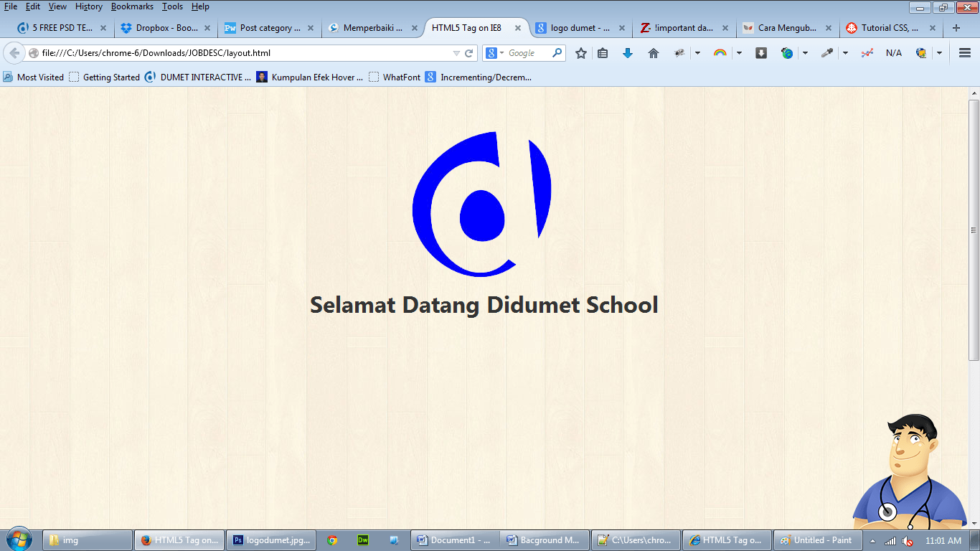Switch to the Dropbox tab
Viewport: 980px width, 551px height.
coord(166,28)
